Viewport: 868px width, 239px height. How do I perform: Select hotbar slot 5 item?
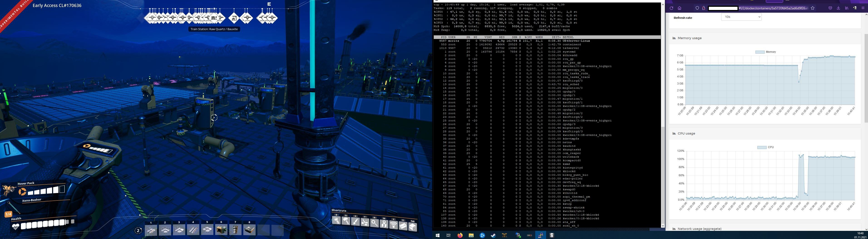[x=207, y=230]
